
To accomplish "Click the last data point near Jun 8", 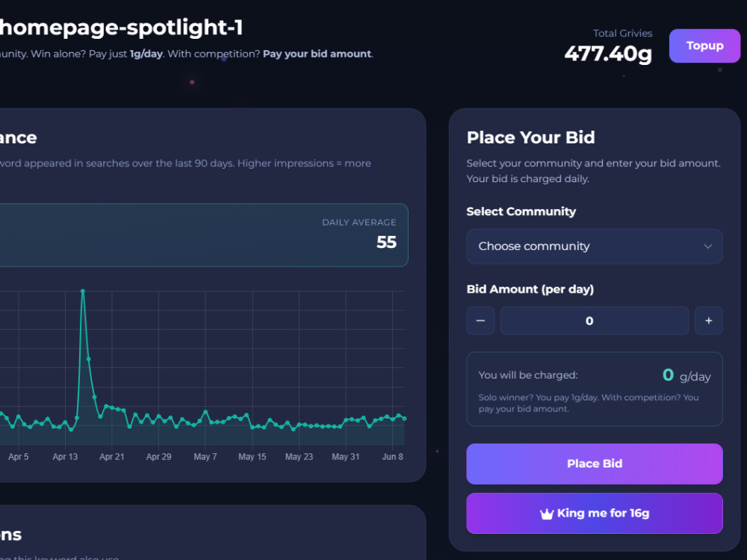I will tap(404, 419).
